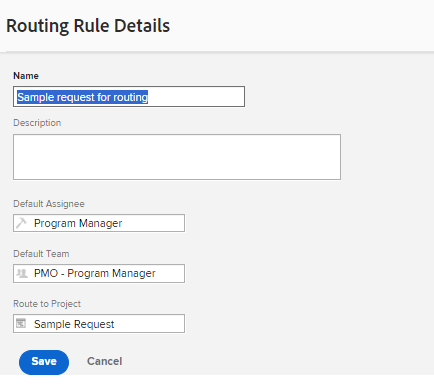The width and height of the screenshot is (434, 387).
Task: Open the Sample Request project field
Action: (99, 323)
